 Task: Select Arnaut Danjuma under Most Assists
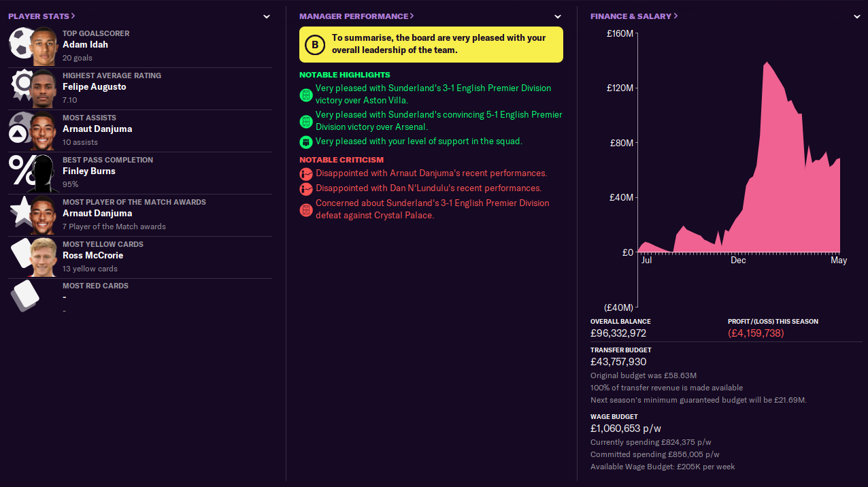tap(97, 129)
